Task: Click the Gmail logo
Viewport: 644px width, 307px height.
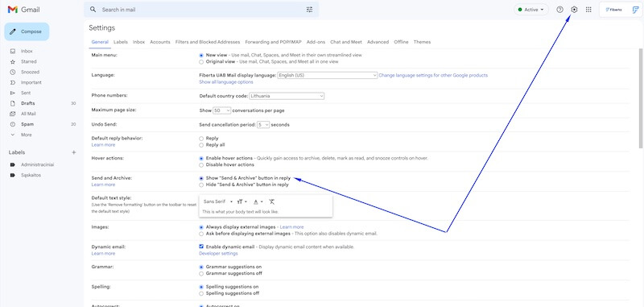Action: (x=24, y=10)
